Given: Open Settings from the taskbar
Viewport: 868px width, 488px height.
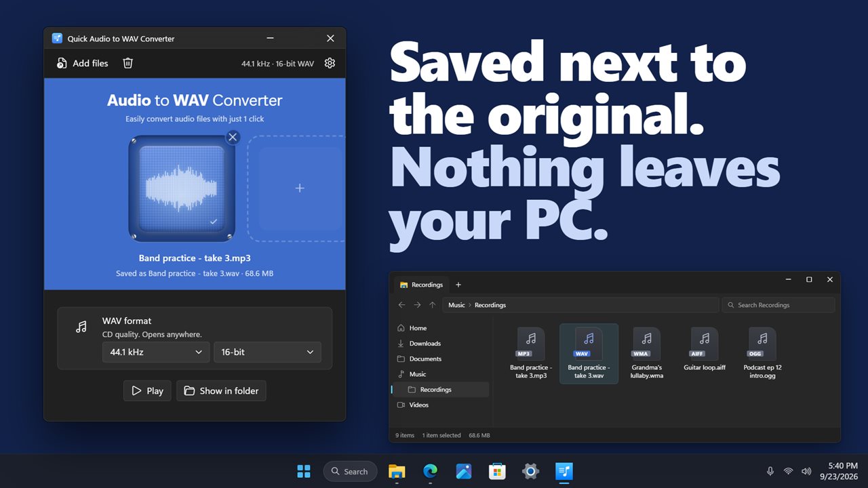Looking at the screenshot, I should point(530,471).
